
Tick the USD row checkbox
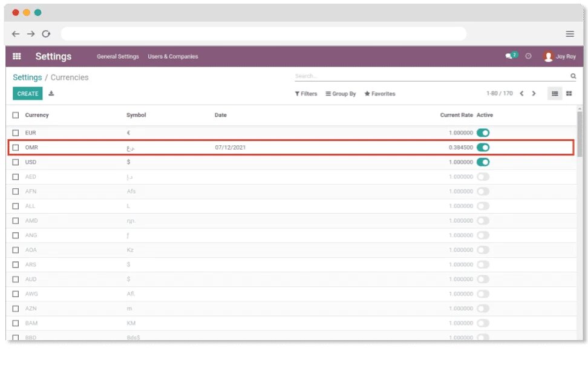coord(16,162)
